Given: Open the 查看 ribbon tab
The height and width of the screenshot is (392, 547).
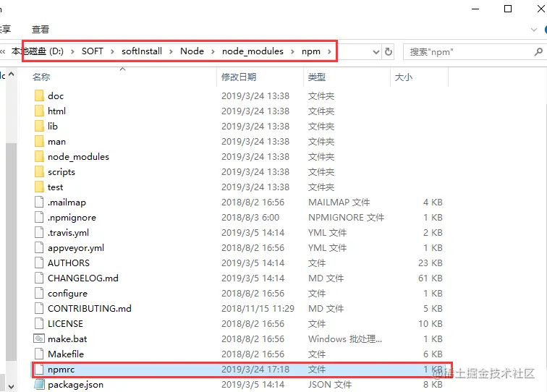Looking at the screenshot, I should click(41, 30).
